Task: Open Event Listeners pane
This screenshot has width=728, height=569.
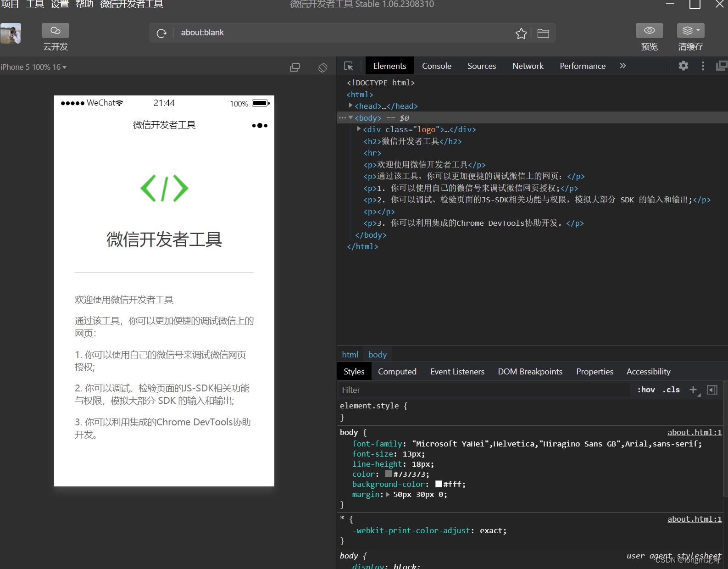Action: click(x=457, y=372)
